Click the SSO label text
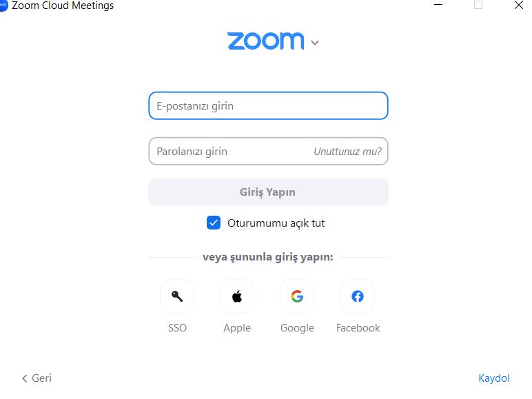This screenshot has width=532, height=399. click(x=177, y=328)
